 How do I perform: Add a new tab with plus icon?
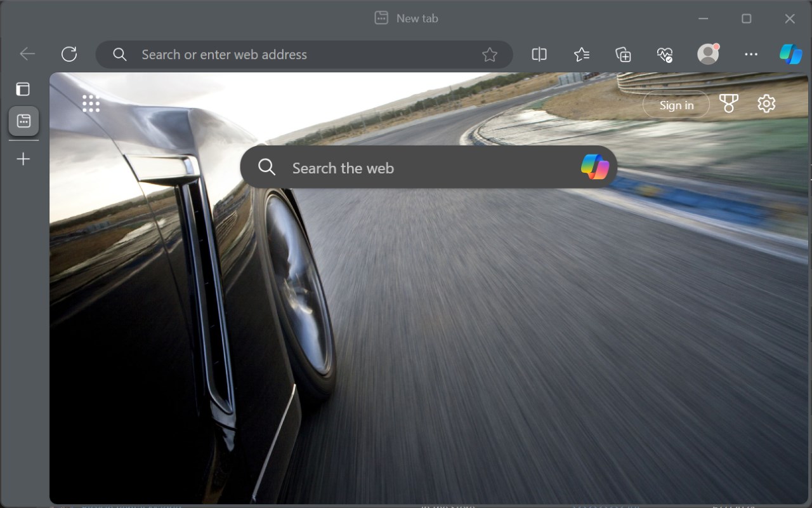point(23,159)
